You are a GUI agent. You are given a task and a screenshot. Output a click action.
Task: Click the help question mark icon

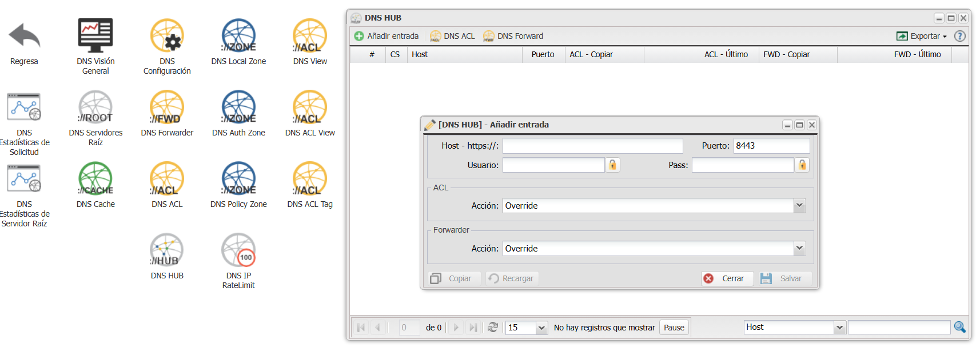click(960, 36)
